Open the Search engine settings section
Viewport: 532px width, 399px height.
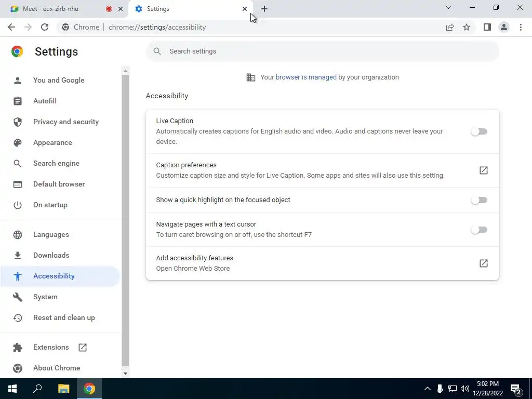(x=56, y=163)
